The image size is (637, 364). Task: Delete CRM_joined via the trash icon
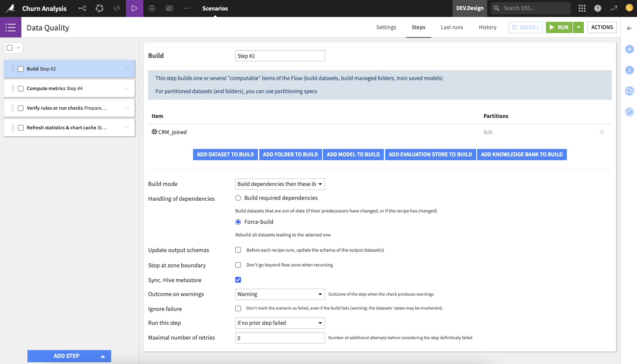tap(602, 132)
